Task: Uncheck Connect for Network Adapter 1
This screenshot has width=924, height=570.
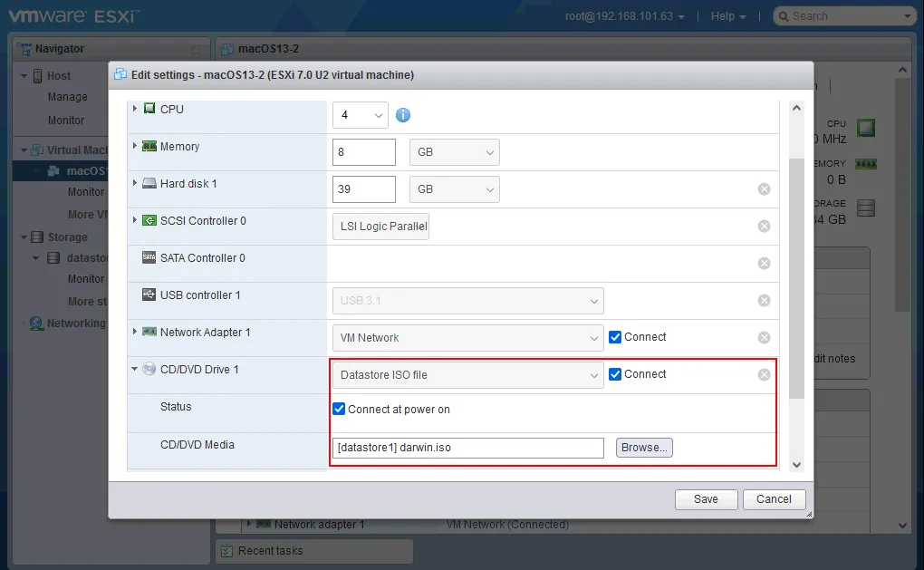Action: click(x=616, y=337)
